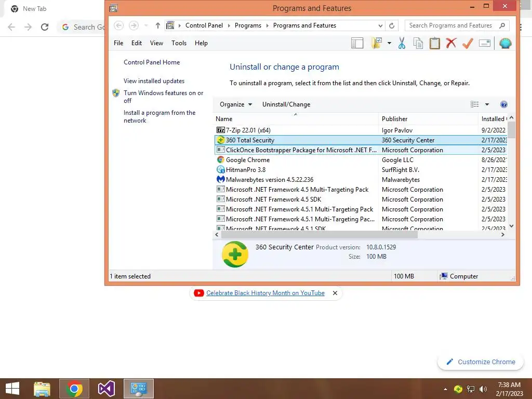Select the ClickOnce Bootstrapper Package entry
532x399 pixels.
pyautogui.click(x=361, y=150)
